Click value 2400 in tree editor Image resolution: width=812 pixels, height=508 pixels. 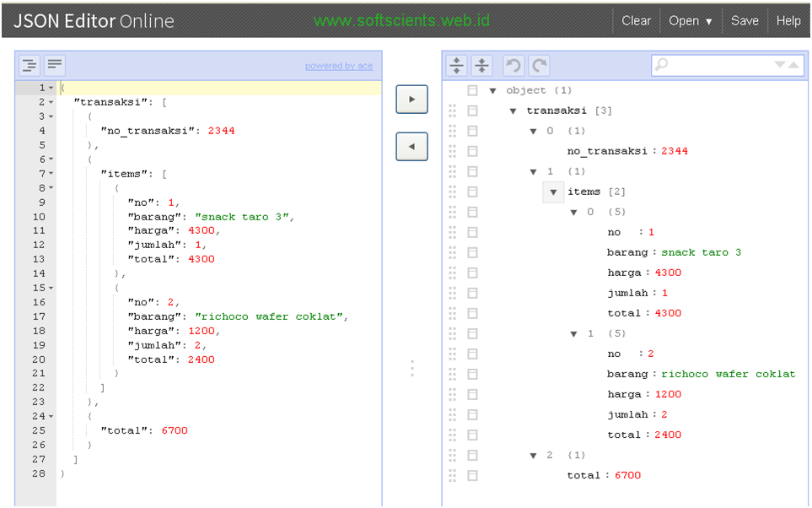click(x=668, y=435)
